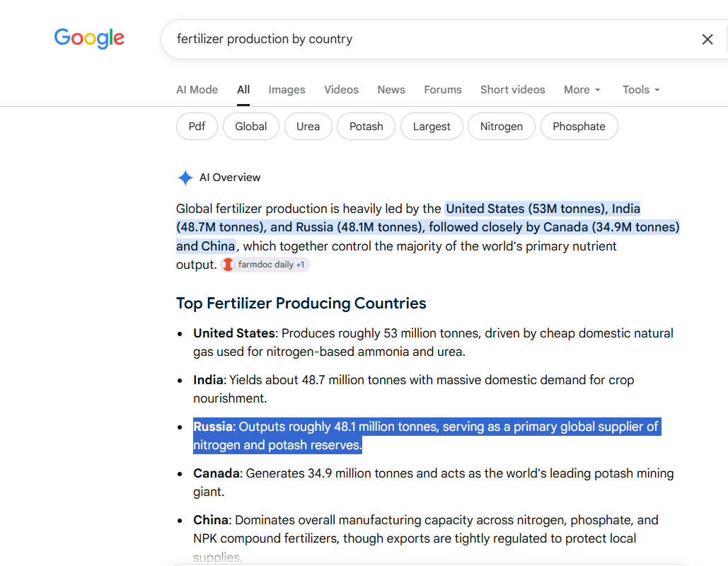Screen dimensions: 728x566
Task: Clear the search box with X icon
Action: coord(707,40)
